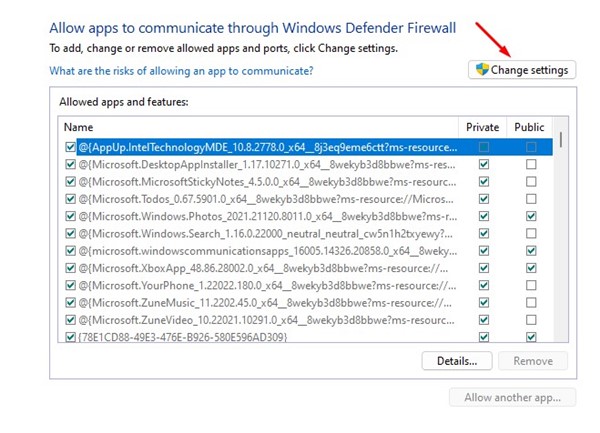Disable Private for Microsoft.Todos
Image resolution: width=600 pixels, height=433 pixels.
(x=484, y=199)
